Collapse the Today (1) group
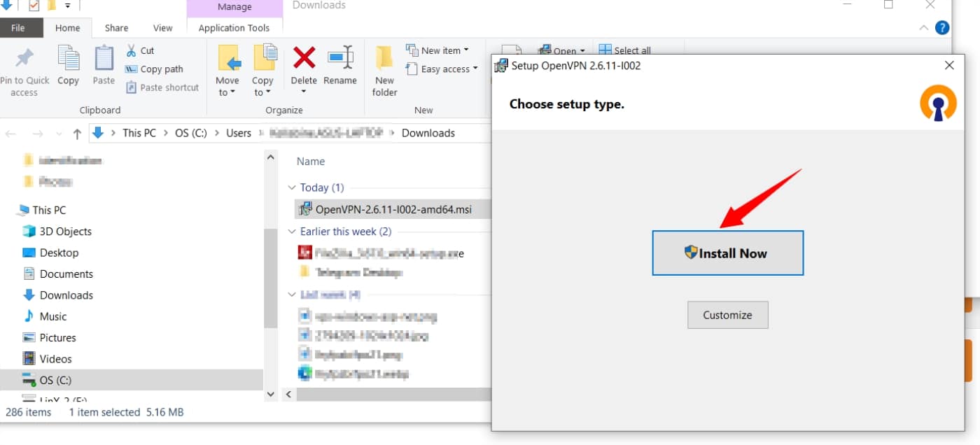This screenshot has width=980, height=445. coord(292,188)
